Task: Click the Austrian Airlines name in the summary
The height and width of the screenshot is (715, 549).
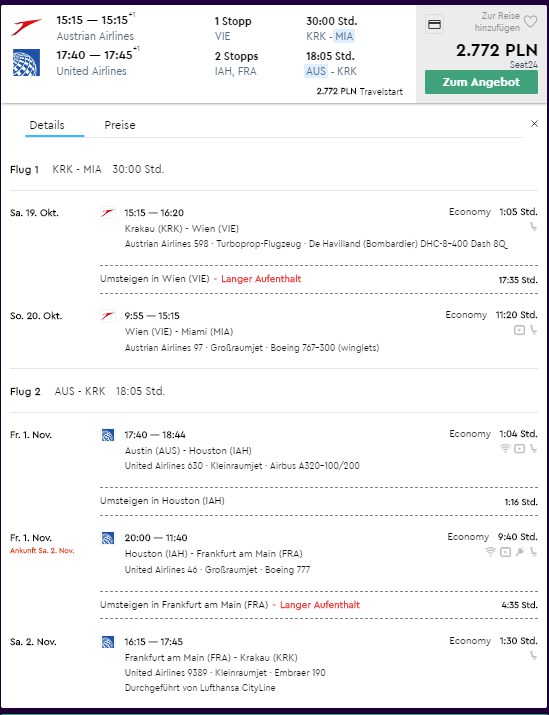Action: pos(95,36)
